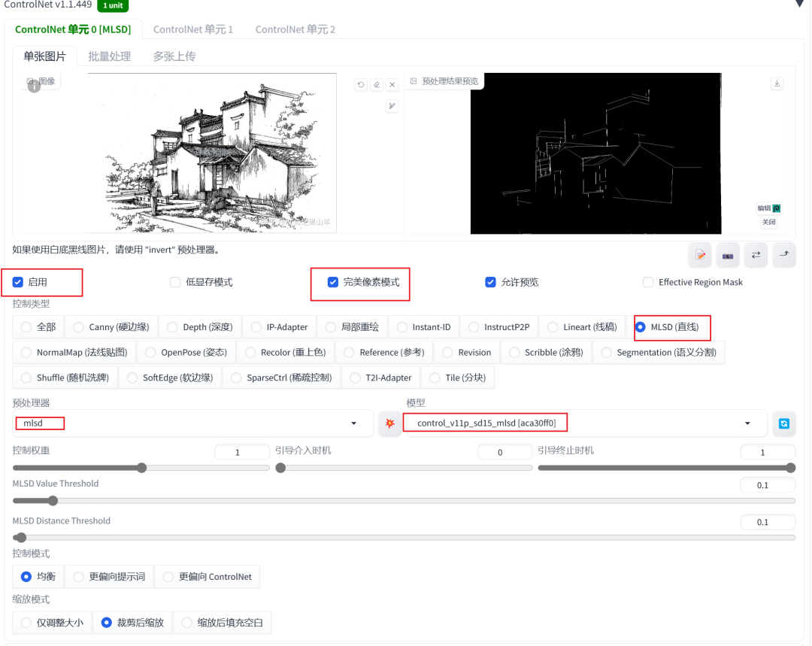Refresh the ControlNet model list

point(784,423)
